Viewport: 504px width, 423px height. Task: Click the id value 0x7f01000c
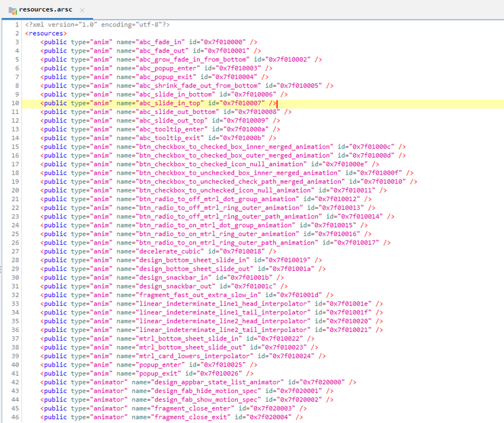(x=372, y=146)
